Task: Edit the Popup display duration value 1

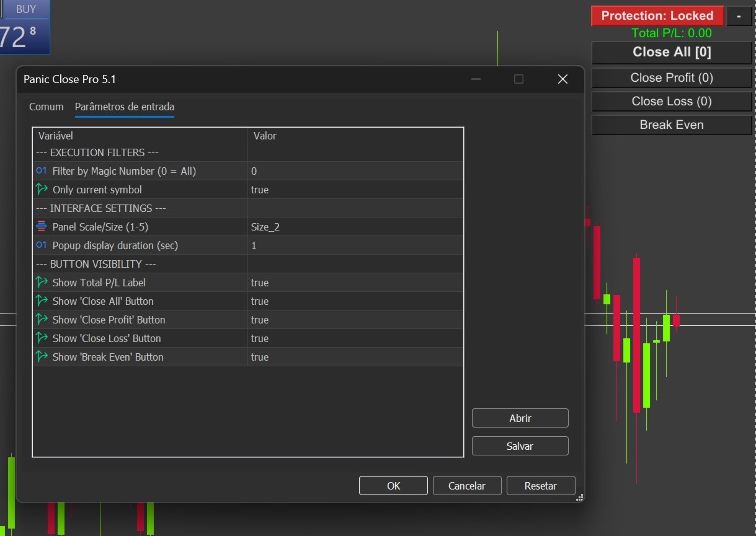Action: coord(355,245)
